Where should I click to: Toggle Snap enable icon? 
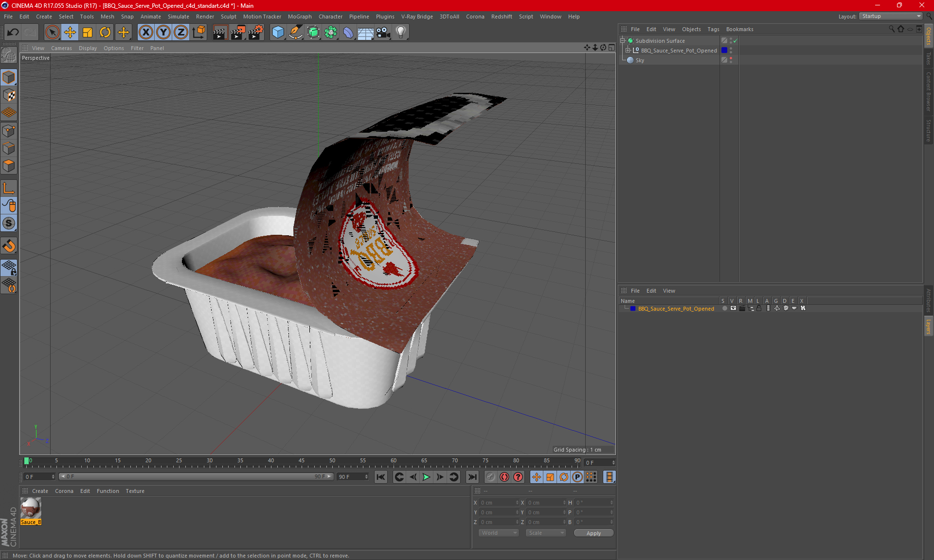point(9,245)
